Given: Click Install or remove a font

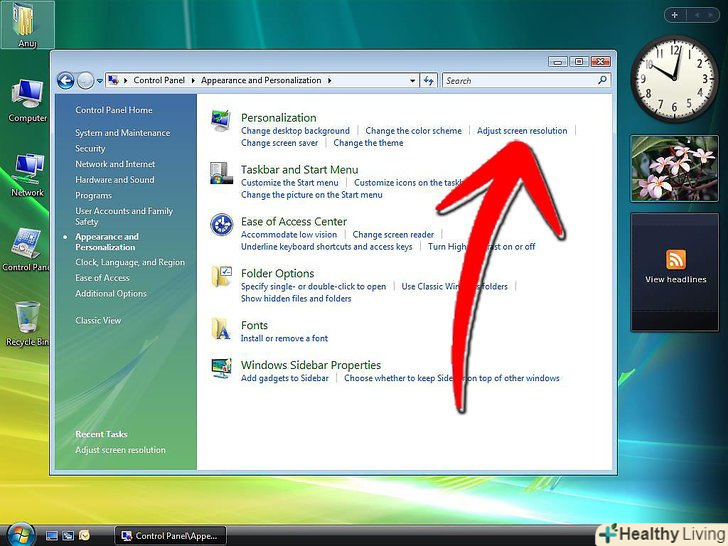Looking at the screenshot, I should (x=284, y=338).
